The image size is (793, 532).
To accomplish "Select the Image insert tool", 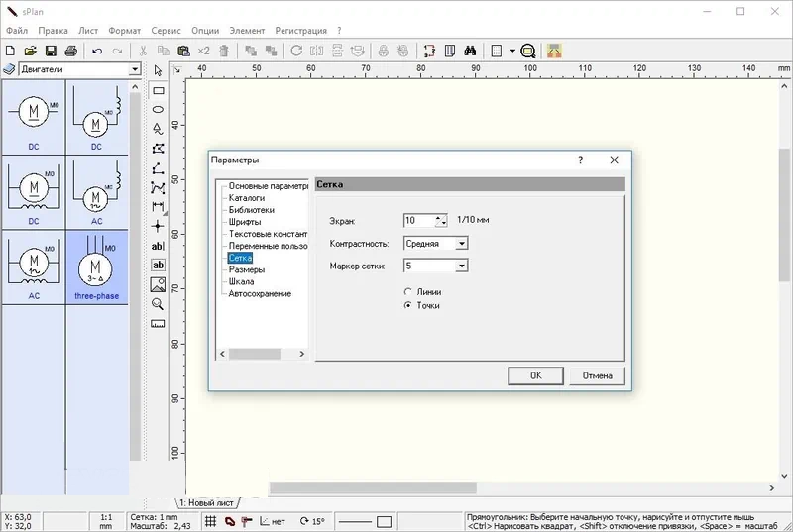I will [158, 284].
